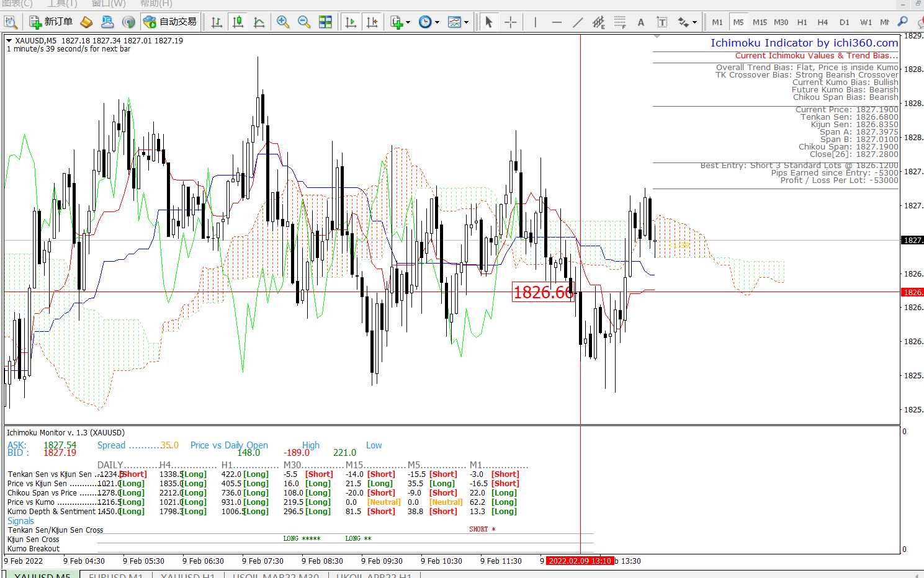Expand the templates dropdown arrow
Viewport: 924px width, 578px height.
[466, 23]
